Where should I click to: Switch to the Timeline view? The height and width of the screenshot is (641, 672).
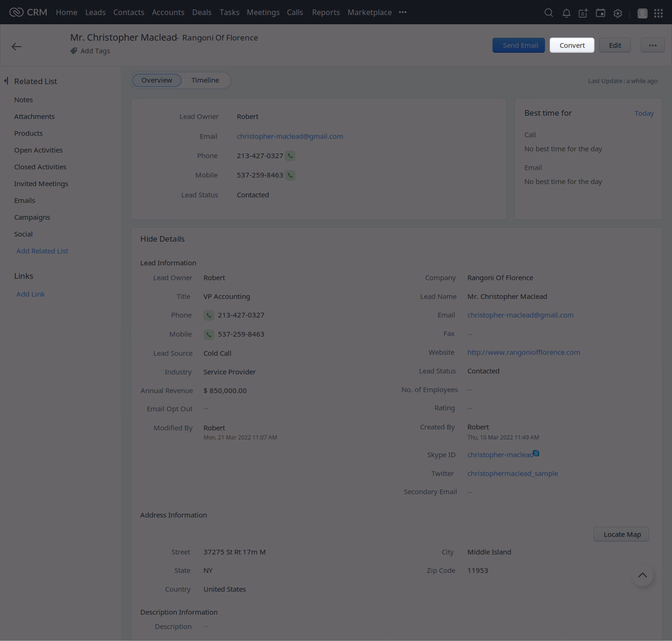click(205, 80)
